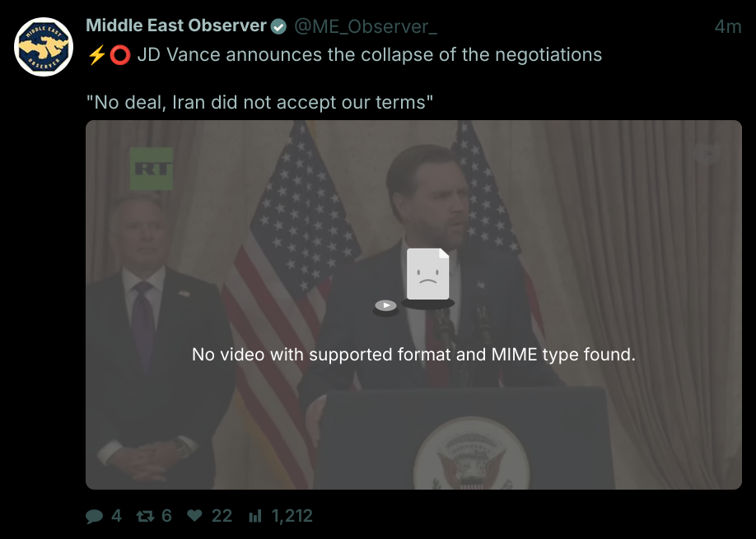Click the green RT logo watermark

152,169
